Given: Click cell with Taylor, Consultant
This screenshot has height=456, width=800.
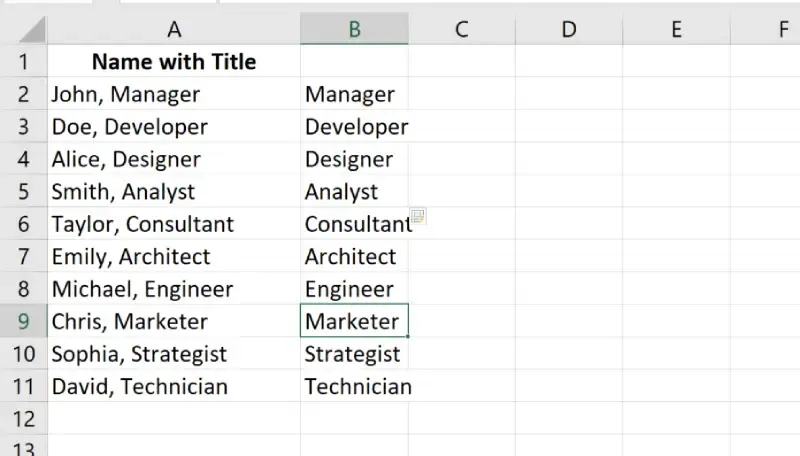Looking at the screenshot, I should [x=174, y=224].
